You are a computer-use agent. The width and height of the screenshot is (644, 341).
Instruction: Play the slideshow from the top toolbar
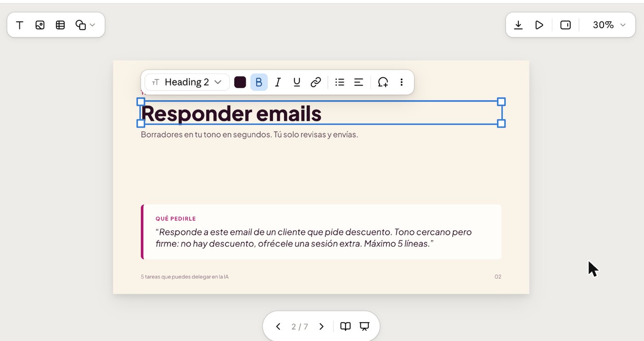tap(539, 25)
